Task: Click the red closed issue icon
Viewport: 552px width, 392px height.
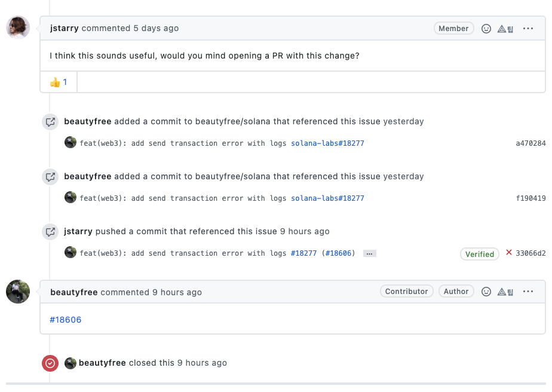Action: (x=50, y=363)
